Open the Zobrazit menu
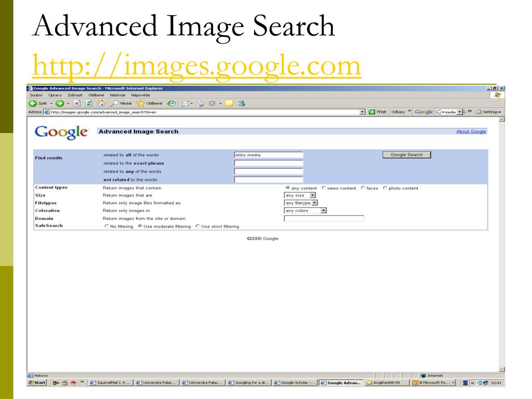Viewport: 532px width, 399px height. [x=75, y=95]
